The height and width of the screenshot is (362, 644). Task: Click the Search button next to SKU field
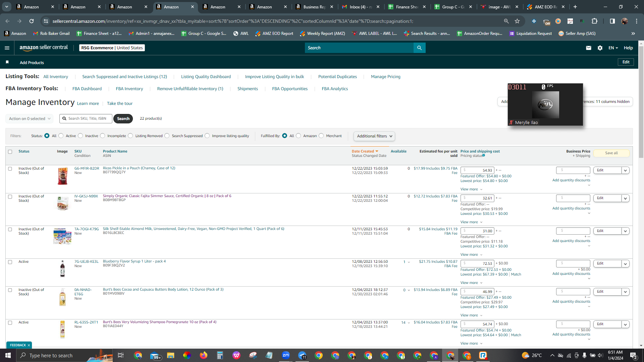tap(123, 119)
